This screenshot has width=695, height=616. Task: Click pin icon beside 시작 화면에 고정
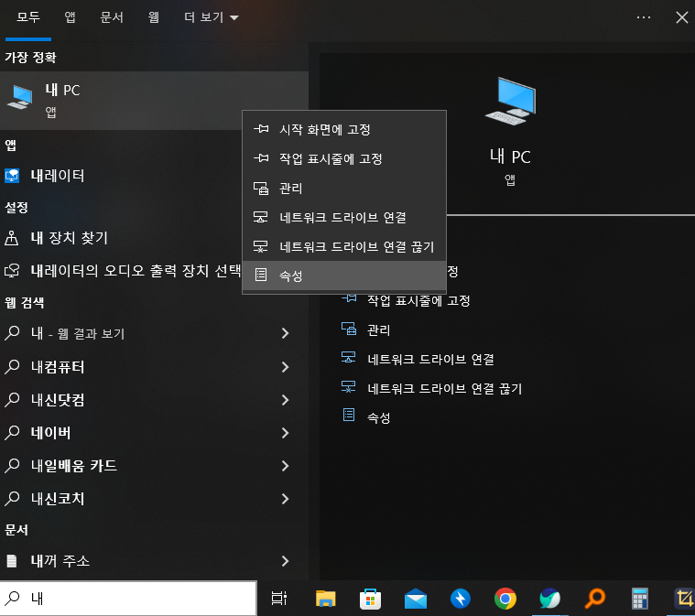[261, 129]
